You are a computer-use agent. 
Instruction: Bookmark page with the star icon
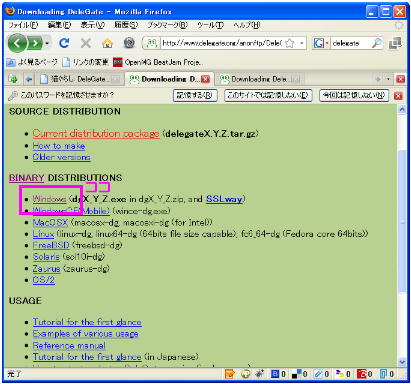[x=290, y=43]
